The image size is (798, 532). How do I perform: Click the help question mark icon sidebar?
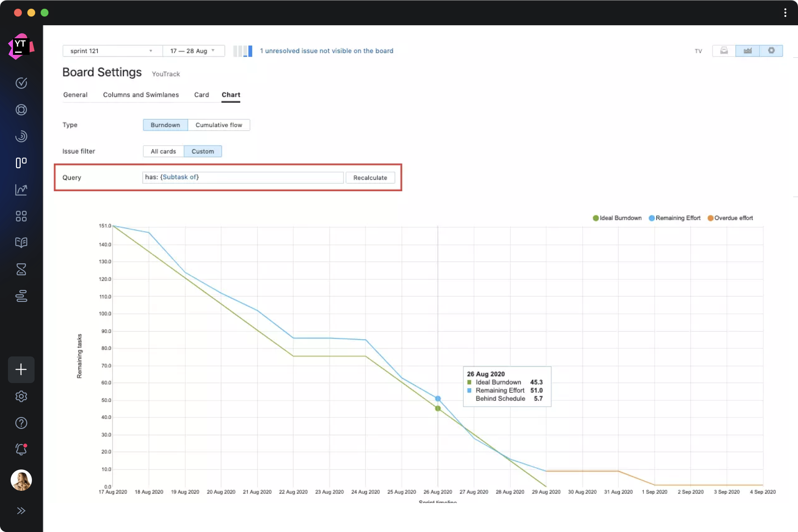click(21, 423)
